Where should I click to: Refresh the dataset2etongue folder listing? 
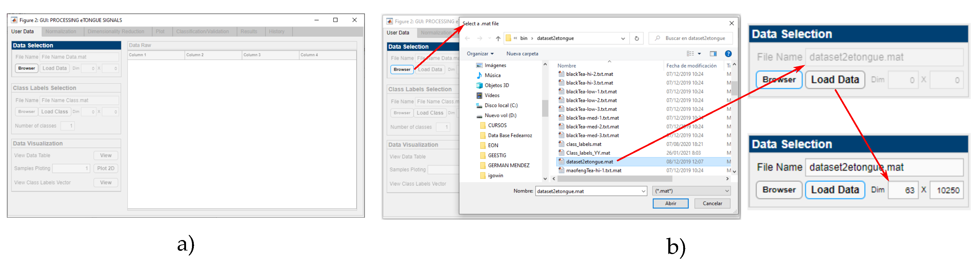(x=637, y=38)
